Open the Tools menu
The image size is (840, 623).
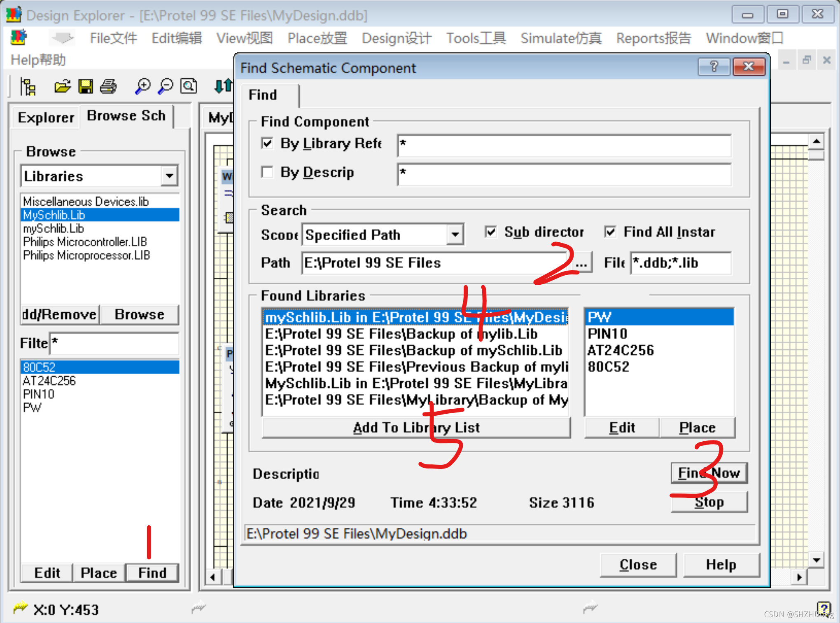tap(476, 38)
